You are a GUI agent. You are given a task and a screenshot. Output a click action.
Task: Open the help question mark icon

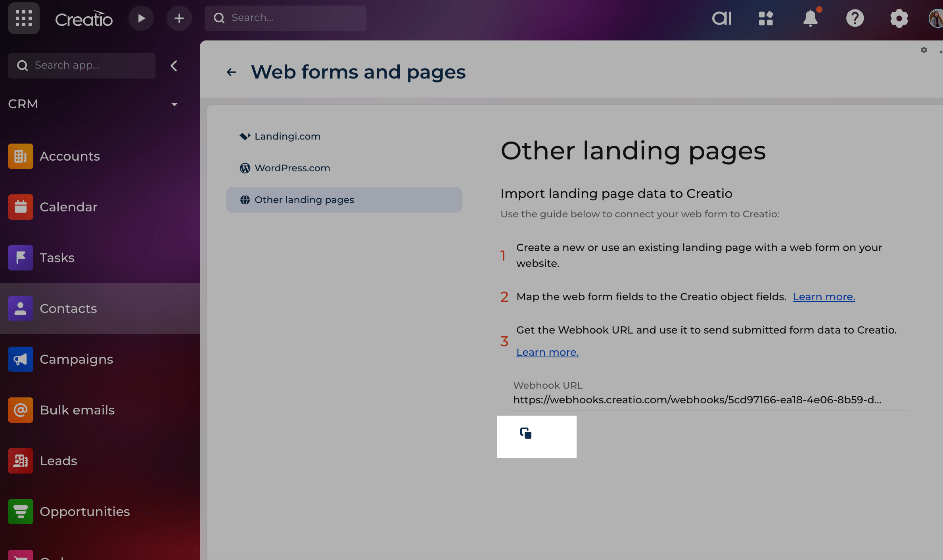tap(855, 18)
